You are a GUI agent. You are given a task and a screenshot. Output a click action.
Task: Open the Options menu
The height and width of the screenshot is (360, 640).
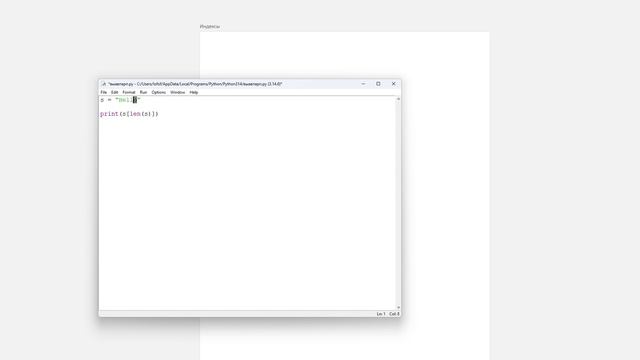(x=159, y=92)
